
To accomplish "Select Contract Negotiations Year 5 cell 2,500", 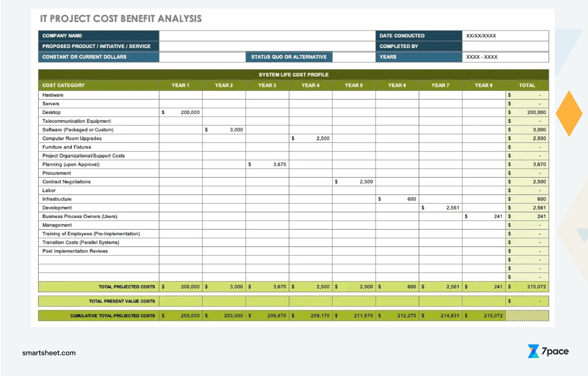I will point(354,182).
